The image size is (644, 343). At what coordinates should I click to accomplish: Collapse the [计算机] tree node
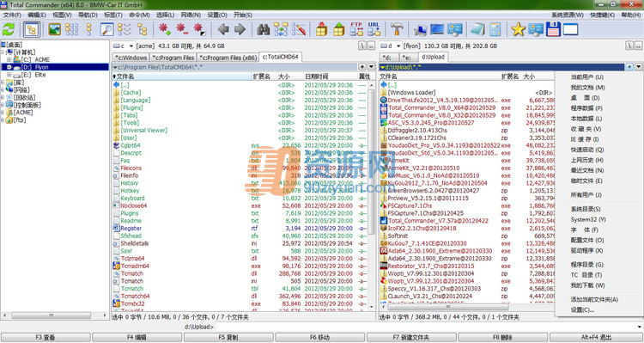3,52
